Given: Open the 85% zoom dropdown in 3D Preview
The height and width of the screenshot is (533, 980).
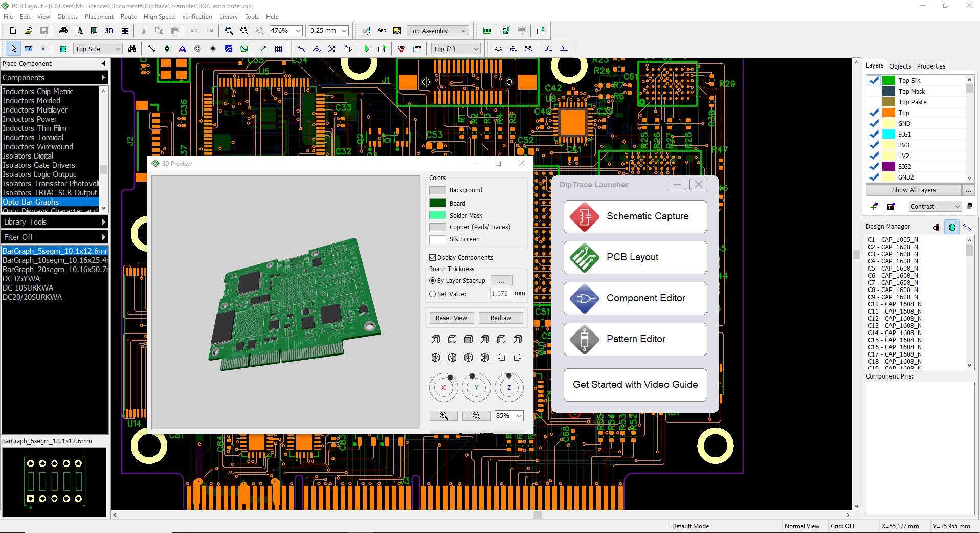Looking at the screenshot, I should pyautogui.click(x=508, y=416).
